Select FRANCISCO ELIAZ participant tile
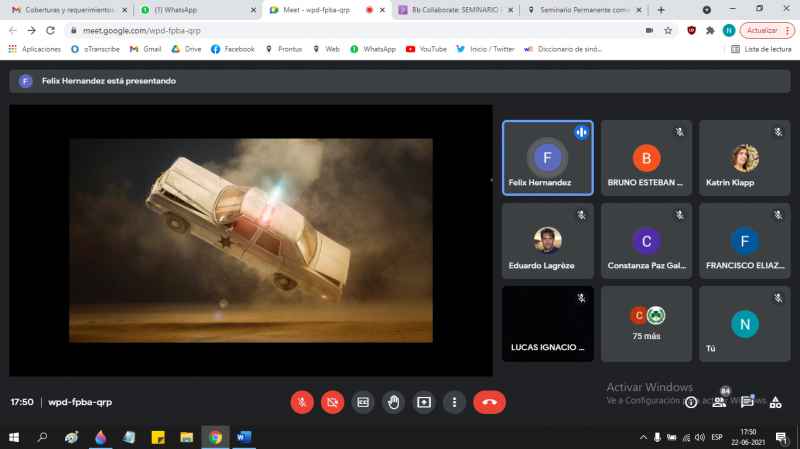This screenshot has width=800, height=449. click(x=744, y=241)
